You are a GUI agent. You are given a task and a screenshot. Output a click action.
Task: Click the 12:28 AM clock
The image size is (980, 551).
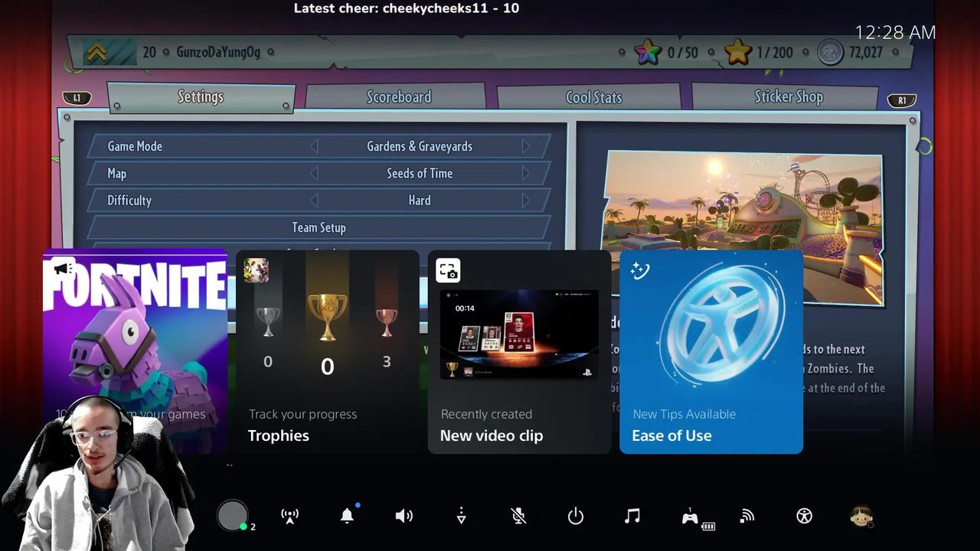coord(895,32)
